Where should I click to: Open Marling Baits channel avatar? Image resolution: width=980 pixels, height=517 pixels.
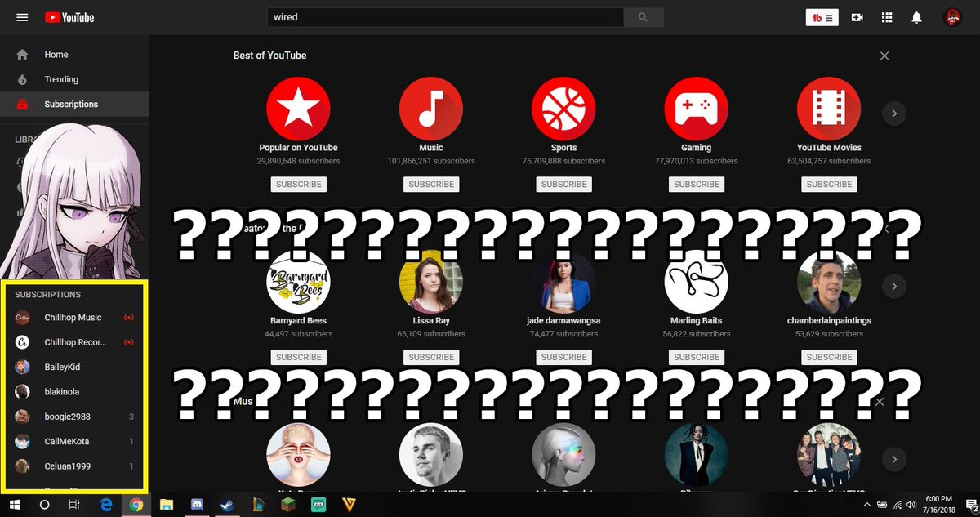coord(696,282)
